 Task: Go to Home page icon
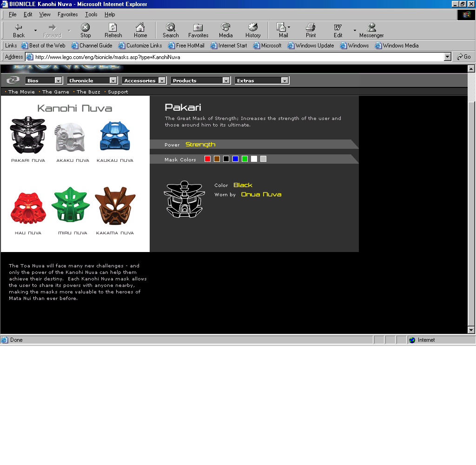tap(140, 27)
